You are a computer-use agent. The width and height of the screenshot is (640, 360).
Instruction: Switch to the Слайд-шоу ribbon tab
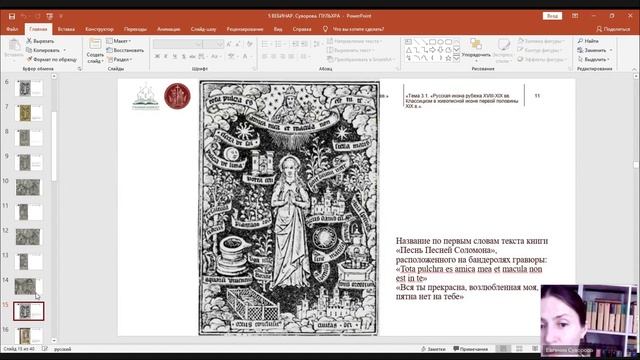[203, 29]
